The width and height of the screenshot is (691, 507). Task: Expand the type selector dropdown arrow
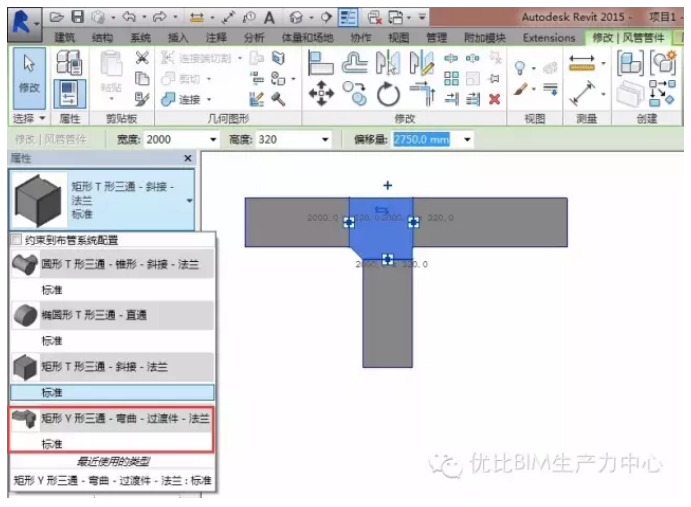189,200
